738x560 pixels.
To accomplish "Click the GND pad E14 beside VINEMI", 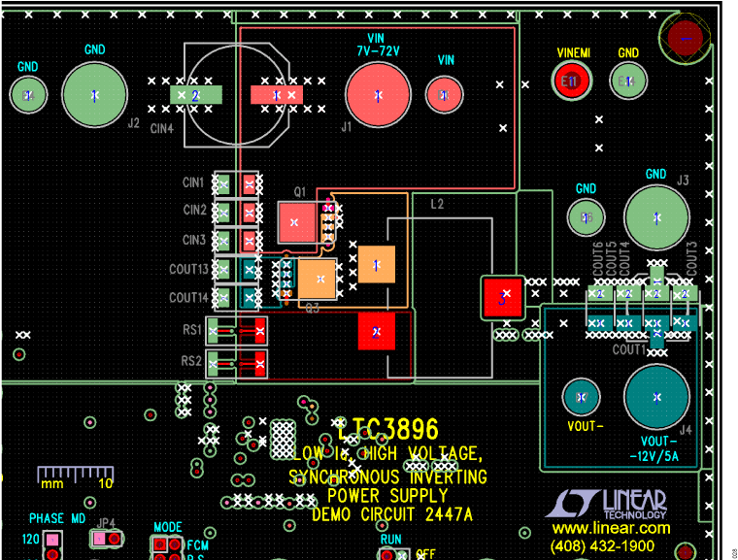I will click(628, 81).
